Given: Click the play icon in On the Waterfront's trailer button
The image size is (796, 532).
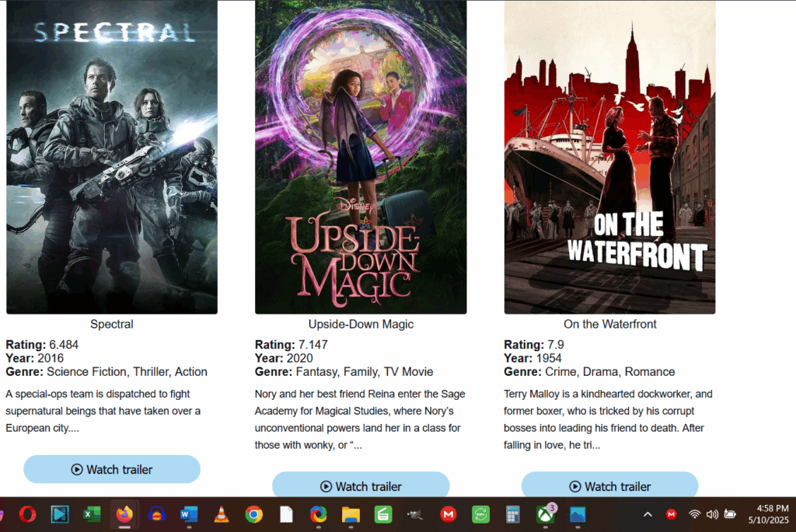Looking at the screenshot, I should [574, 486].
